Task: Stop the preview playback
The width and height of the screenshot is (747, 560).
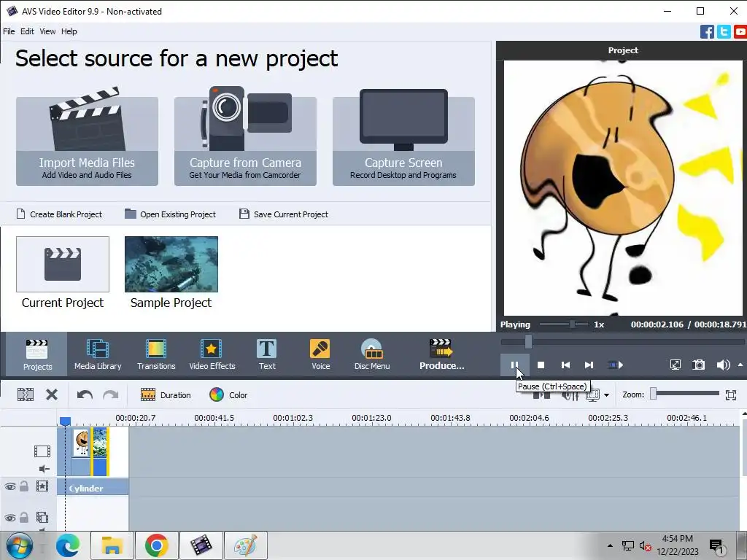Action: click(x=541, y=365)
